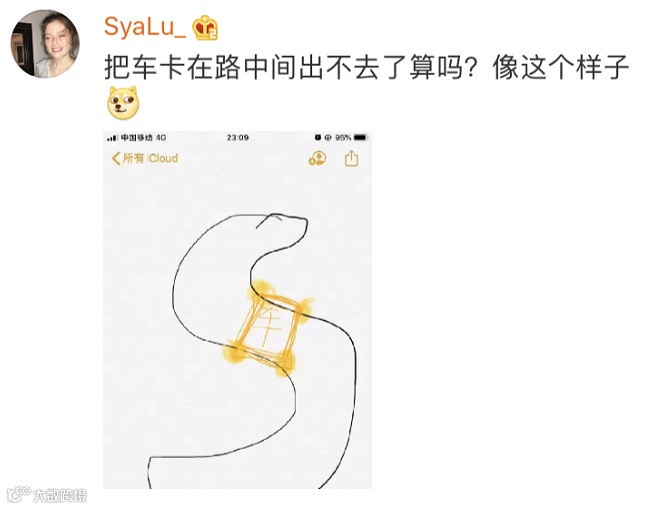The width and height of the screenshot is (656, 509).
Task: Click the alarm clock status icon
Action: click(318, 137)
